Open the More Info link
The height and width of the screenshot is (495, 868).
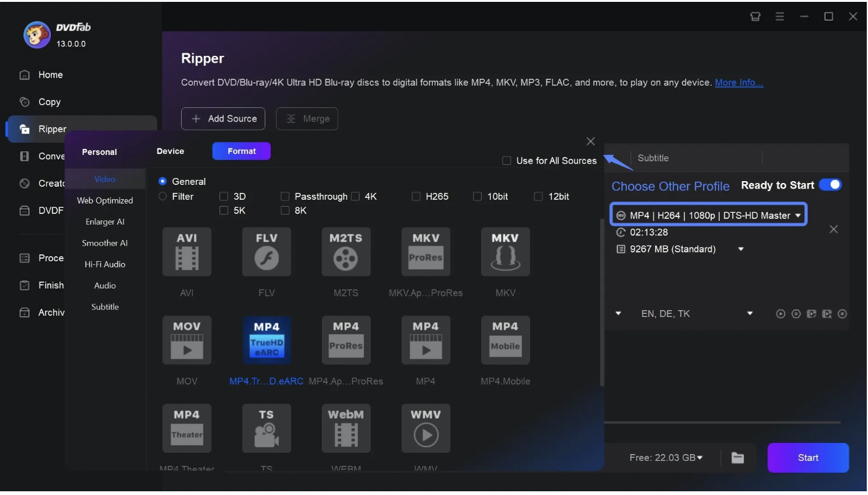739,82
